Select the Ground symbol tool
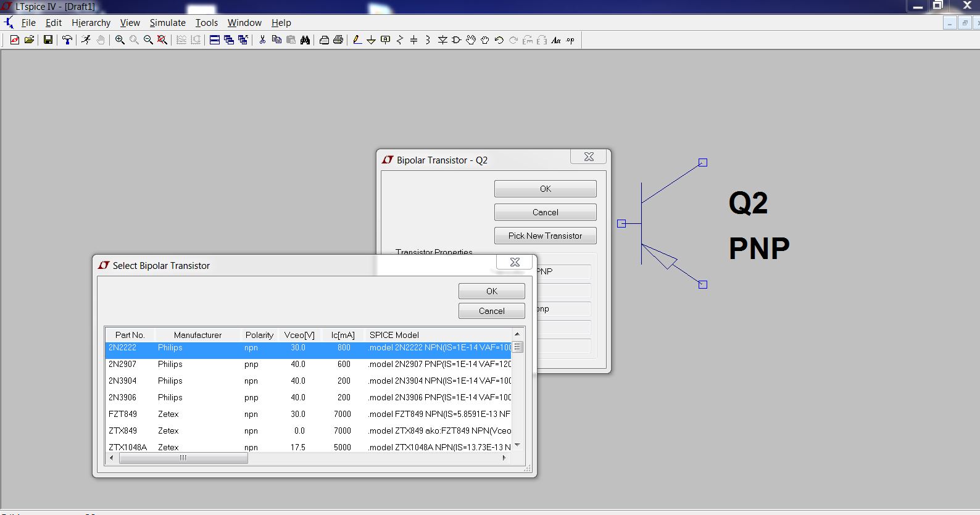 (371, 40)
